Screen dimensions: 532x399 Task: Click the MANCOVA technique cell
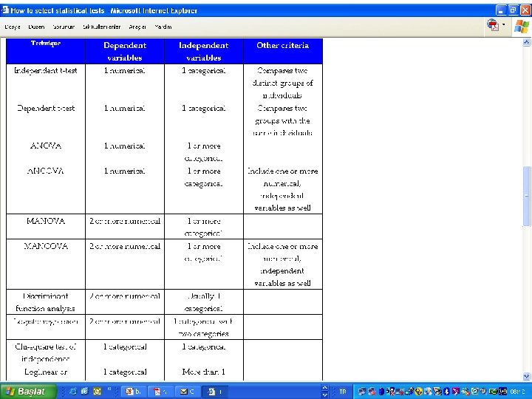[46, 264]
